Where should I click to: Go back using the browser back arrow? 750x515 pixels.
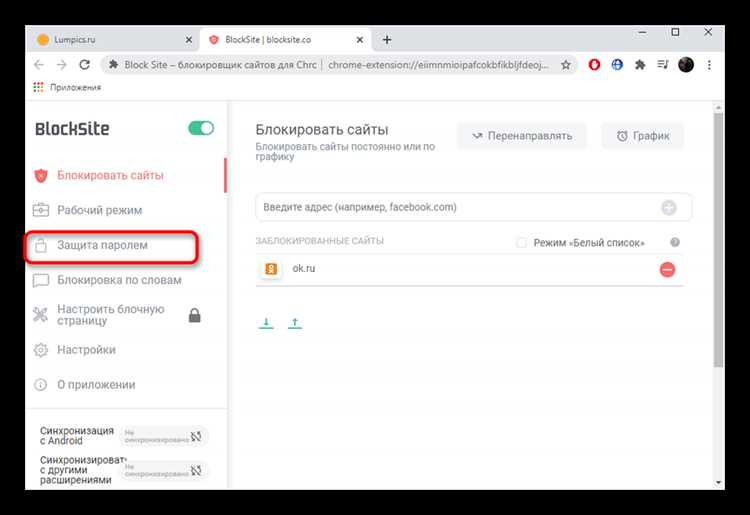[x=39, y=65]
